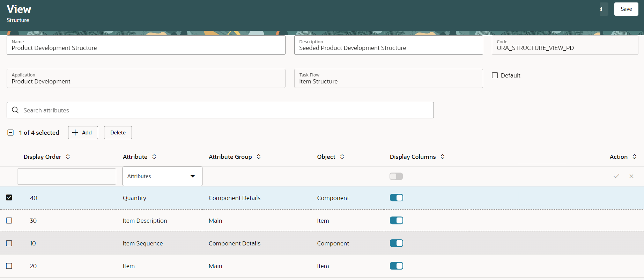Add a new attribute row
The image size is (644, 280).
83,133
